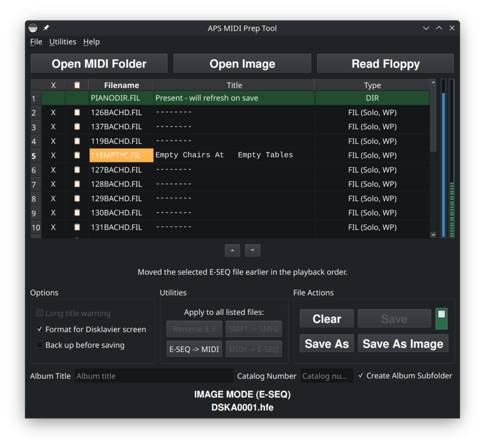Open the Utilities menu
485x448 pixels.
click(x=63, y=42)
